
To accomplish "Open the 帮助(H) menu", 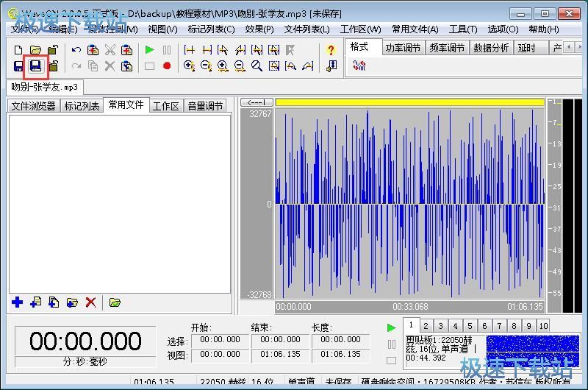I will [x=543, y=29].
